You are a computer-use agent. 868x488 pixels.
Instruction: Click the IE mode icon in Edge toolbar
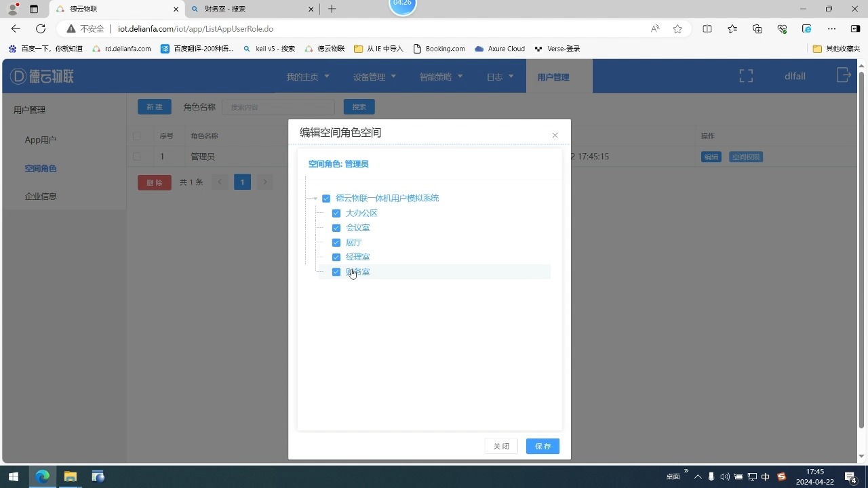(806, 28)
